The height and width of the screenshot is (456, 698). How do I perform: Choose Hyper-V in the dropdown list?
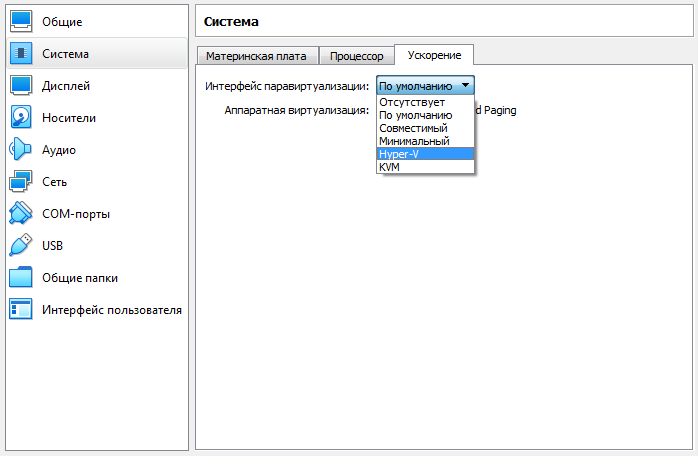pyautogui.click(x=426, y=154)
